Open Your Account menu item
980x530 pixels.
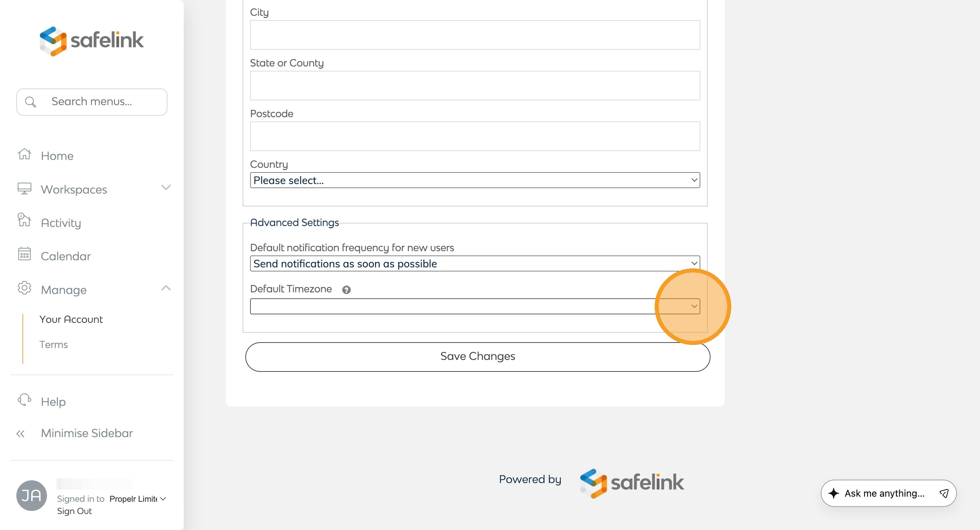(x=71, y=319)
